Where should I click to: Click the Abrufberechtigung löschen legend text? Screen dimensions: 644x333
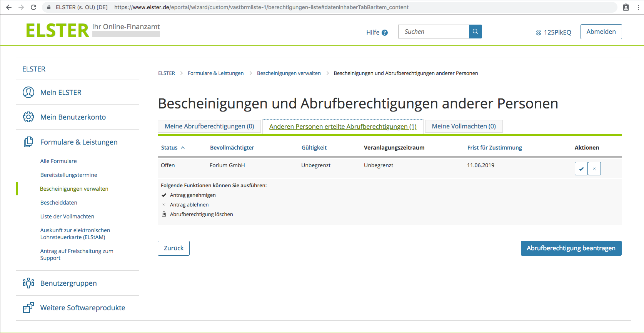pyautogui.click(x=201, y=214)
